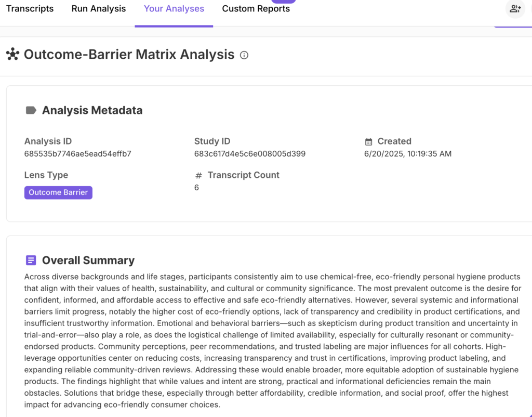This screenshot has width=532, height=417.
Task: Click the tag icon beside Analysis Metadata
Action: coord(31,110)
